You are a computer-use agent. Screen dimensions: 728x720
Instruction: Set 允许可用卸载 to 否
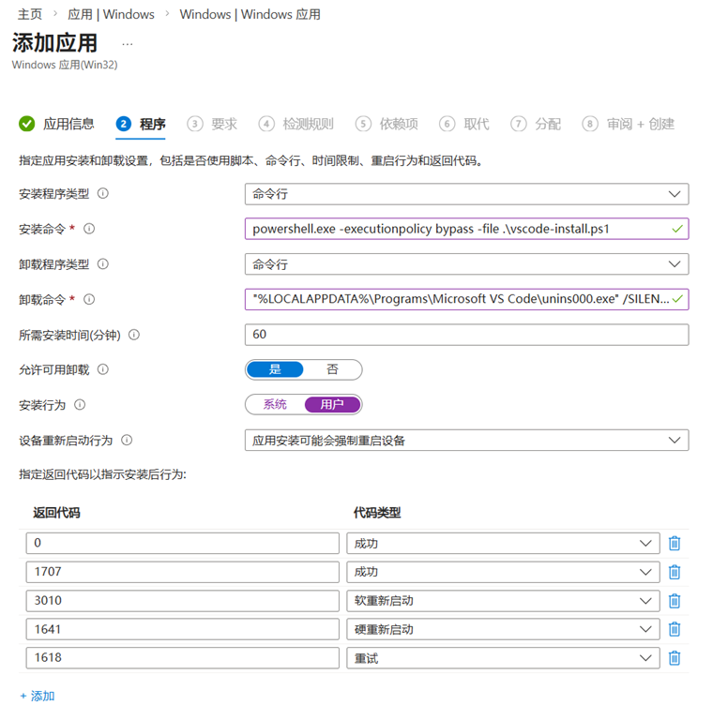point(332,369)
